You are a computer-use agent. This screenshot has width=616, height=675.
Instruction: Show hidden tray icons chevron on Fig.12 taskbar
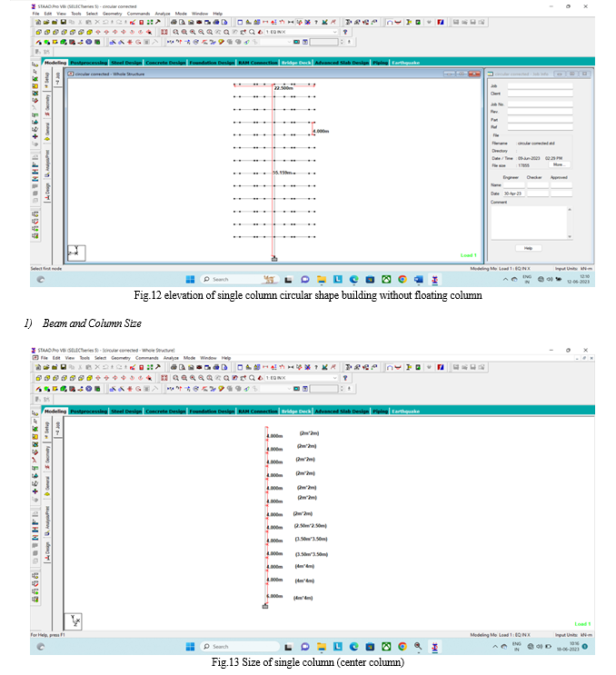click(505, 280)
